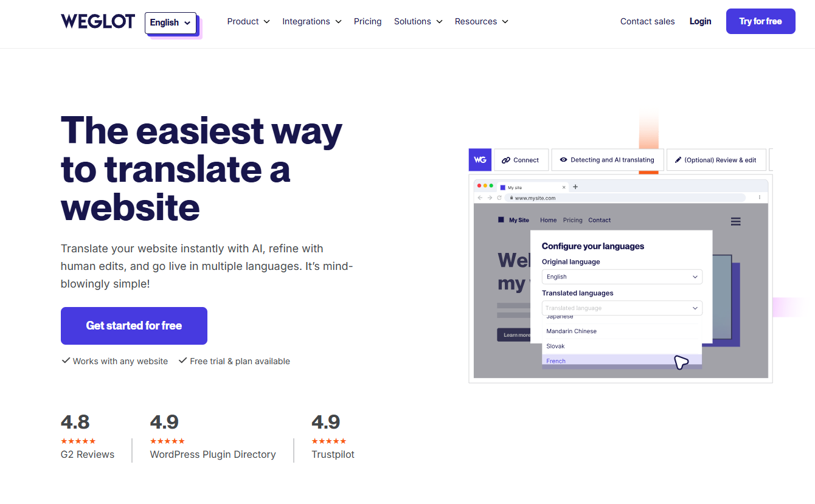This screenshot has width=815, height=504.
Task: Click the mock browser new tab plus
Action: click(575, 187)
